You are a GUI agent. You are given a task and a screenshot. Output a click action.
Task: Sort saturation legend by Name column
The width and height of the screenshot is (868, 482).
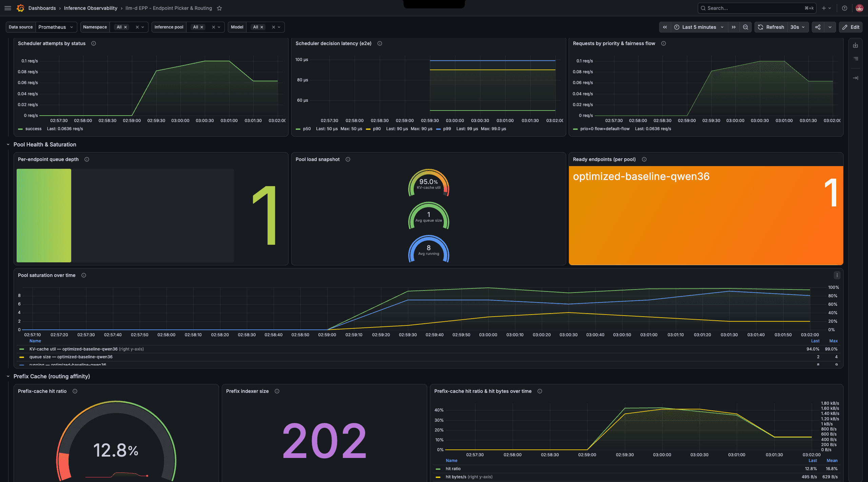coord(35,341)
